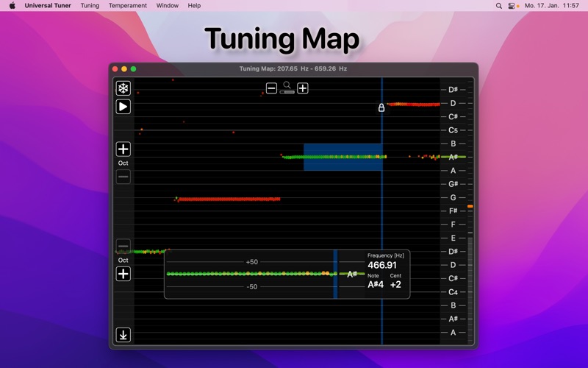588x368 pixels.
Task: Select the C# label above C4
Action: tap(453, 278)
